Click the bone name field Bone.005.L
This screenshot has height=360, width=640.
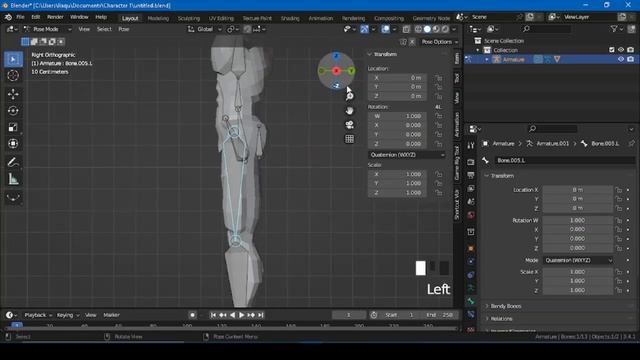click(x=565, y=160)
